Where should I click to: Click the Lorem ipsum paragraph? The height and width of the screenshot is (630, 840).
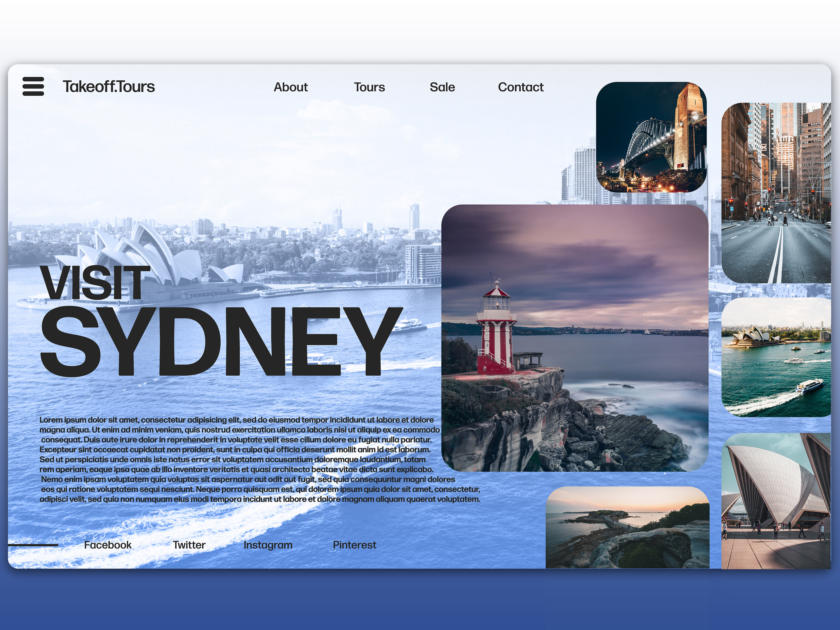pos(260,460)
